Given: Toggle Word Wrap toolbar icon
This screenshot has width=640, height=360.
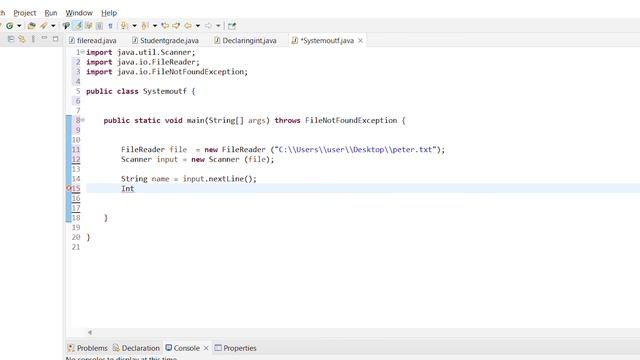Looking at the screenshot, I should pos(88,26).
